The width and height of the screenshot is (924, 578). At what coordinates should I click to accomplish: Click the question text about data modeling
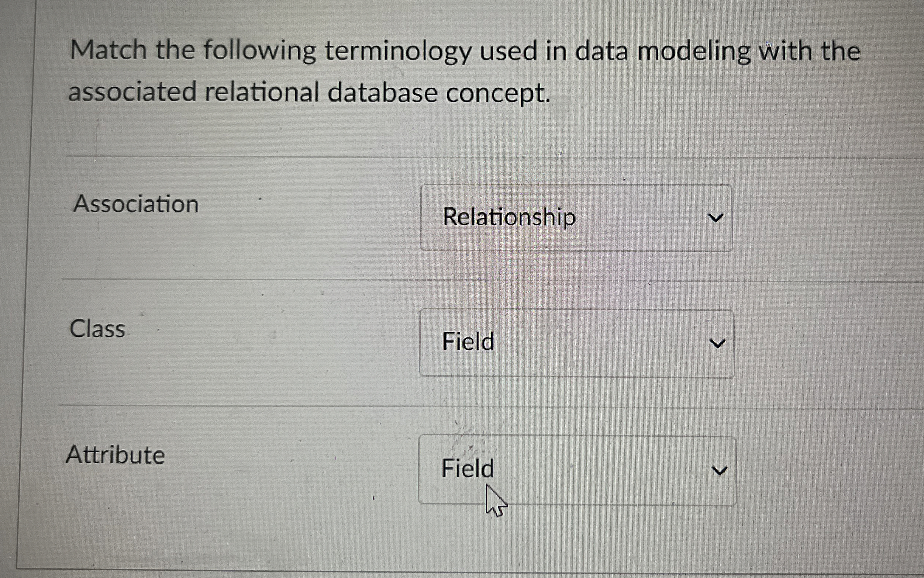coord(459,73)
